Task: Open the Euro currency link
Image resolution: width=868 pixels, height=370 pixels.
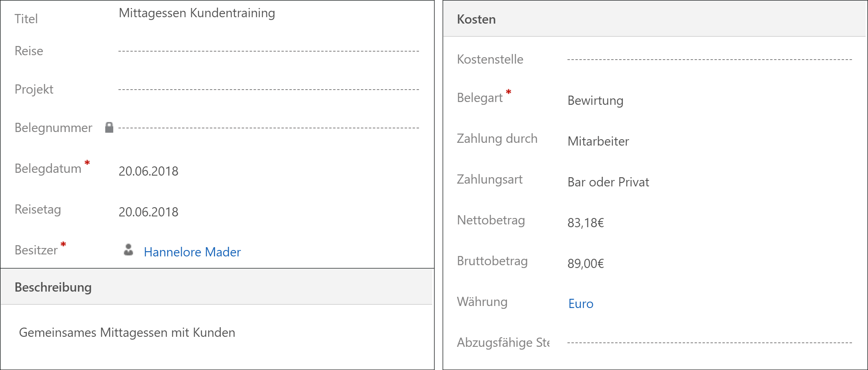Action: [581, 304]
